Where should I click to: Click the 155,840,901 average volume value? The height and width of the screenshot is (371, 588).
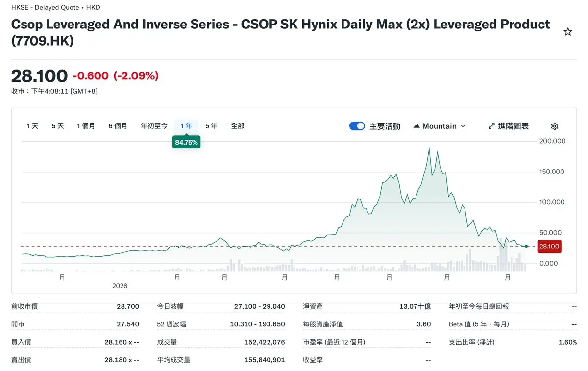265,360
